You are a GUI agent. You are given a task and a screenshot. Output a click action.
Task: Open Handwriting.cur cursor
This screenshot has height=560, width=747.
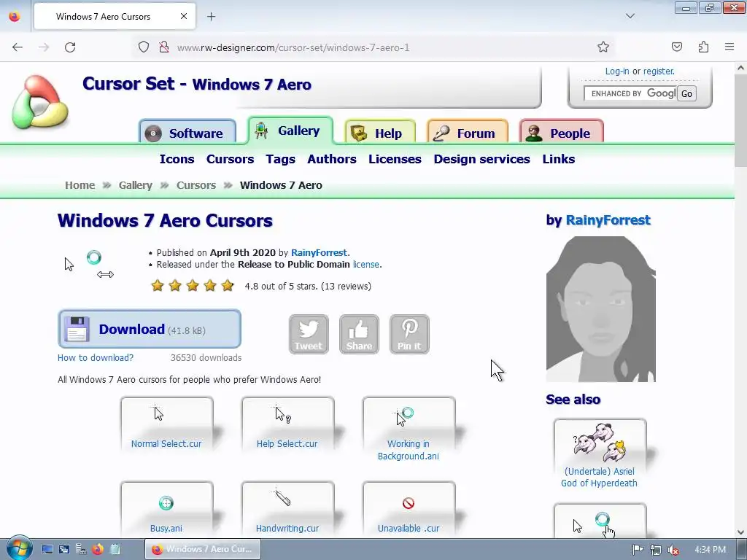[x=287, y=508]
